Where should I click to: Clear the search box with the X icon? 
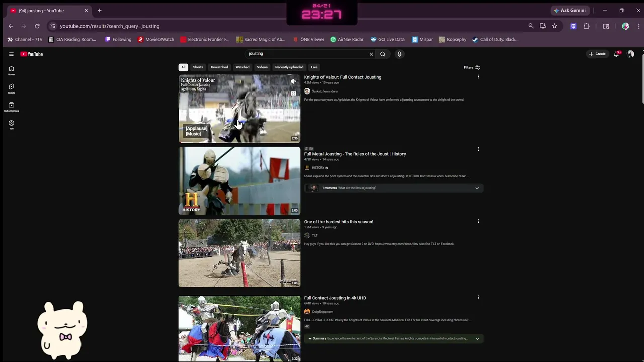[x=371, y=54]
